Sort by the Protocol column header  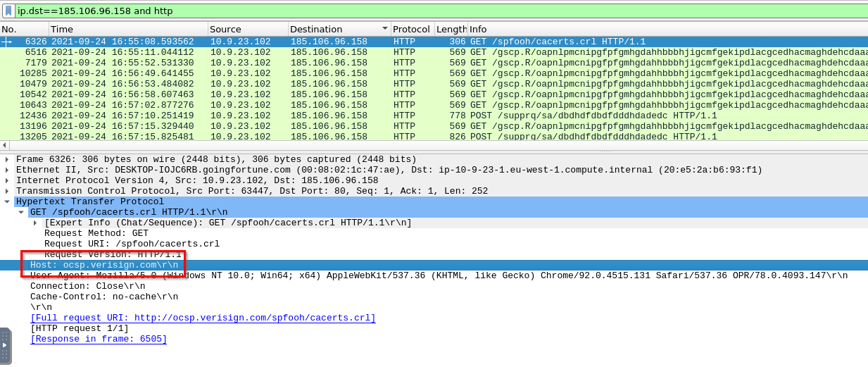pyautogui.click(x=411, y=29)
